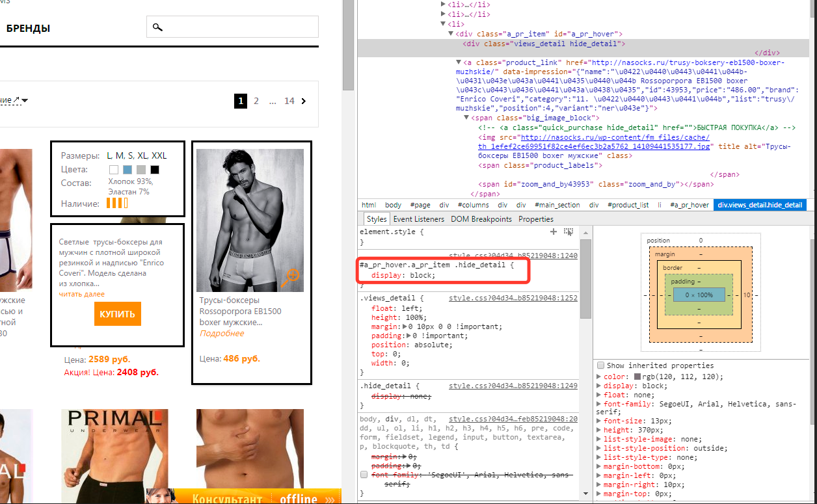Click the New Style Rule plus icon
Viewport: 817px width, 504px height.
(x=554, y=232)
